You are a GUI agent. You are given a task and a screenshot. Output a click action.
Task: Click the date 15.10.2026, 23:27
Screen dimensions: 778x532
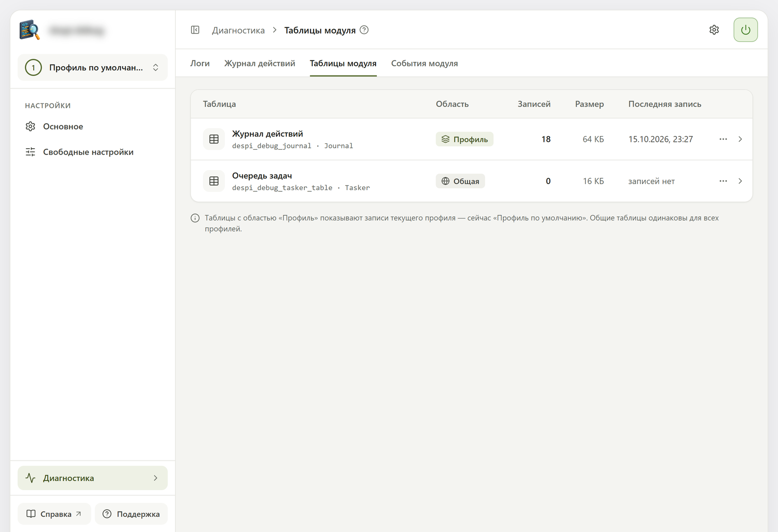point(660,139)
